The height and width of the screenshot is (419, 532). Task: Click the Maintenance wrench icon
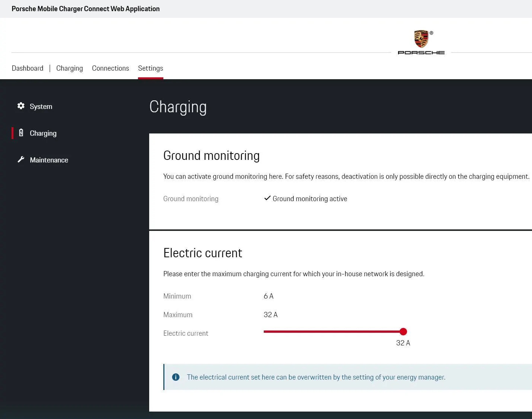tap(21, 159)
